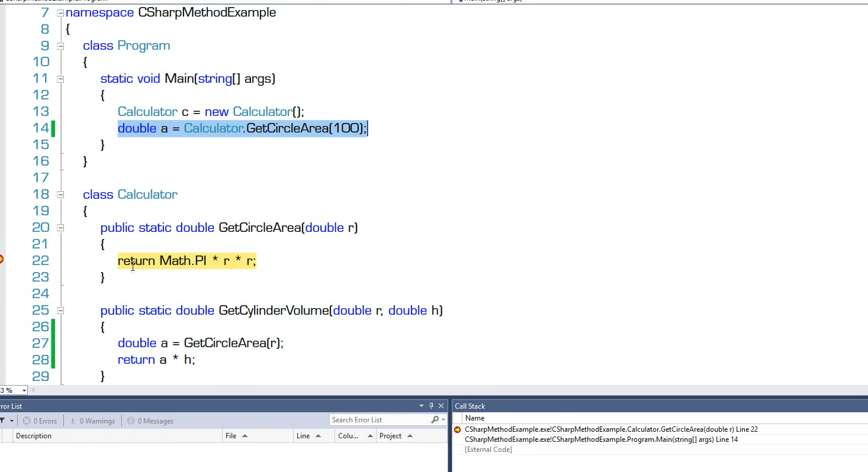Click the Call Stack Name column header
Image resolution: width=868 pixels, height=472 pixels.
tap(475, 418)
